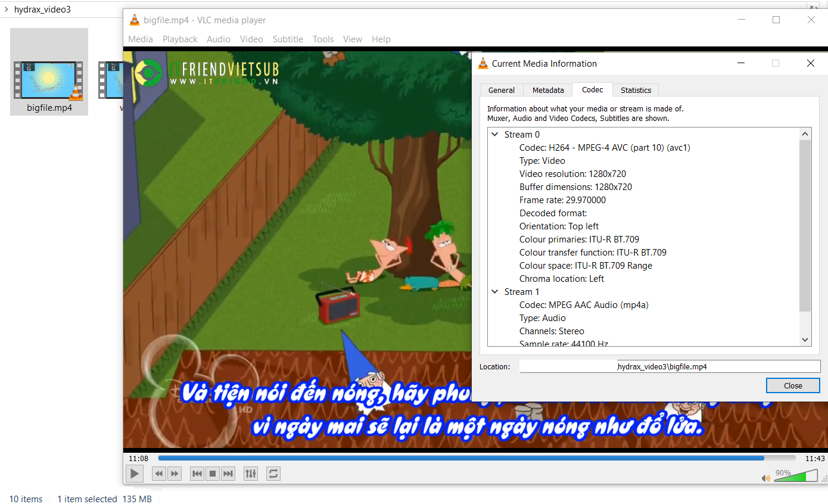Click the codec list scroll-down arrow

(x=805, y=340)
